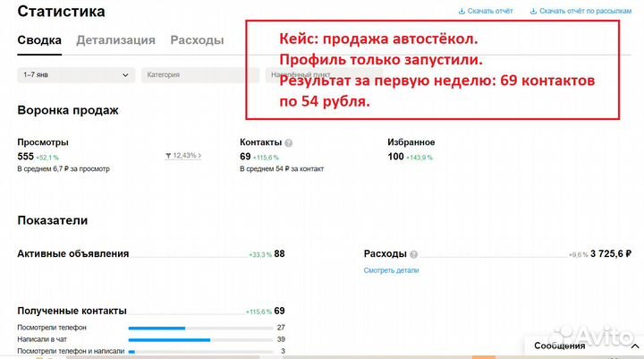Switch to the Расходы tab
The image size is (644, 359).
click(x=197, y=40)
